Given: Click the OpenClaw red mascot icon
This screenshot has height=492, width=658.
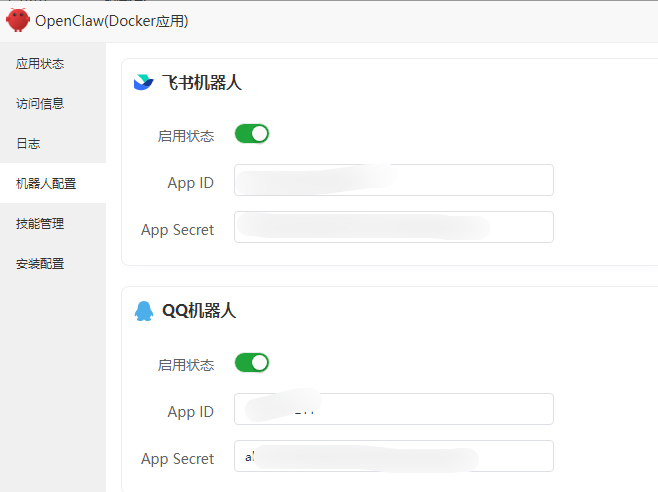Looking at the screenshot, I should pos(18,20).
